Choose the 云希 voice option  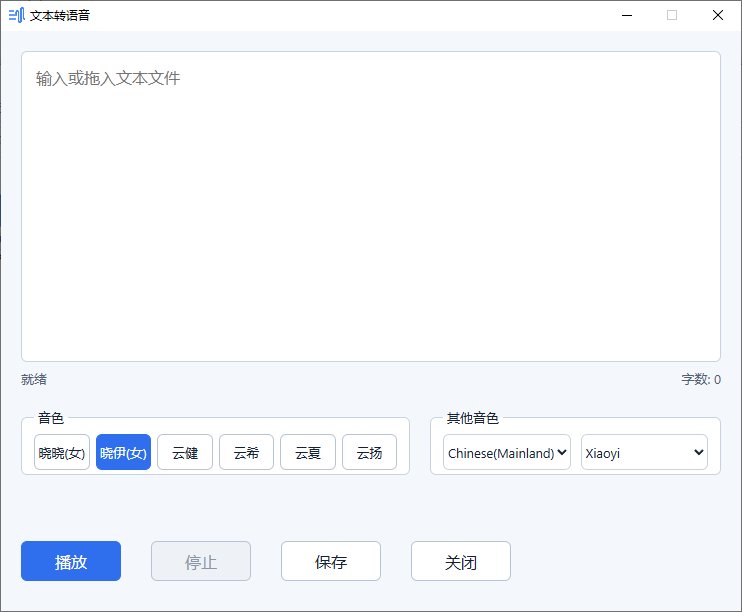point(247,452)
